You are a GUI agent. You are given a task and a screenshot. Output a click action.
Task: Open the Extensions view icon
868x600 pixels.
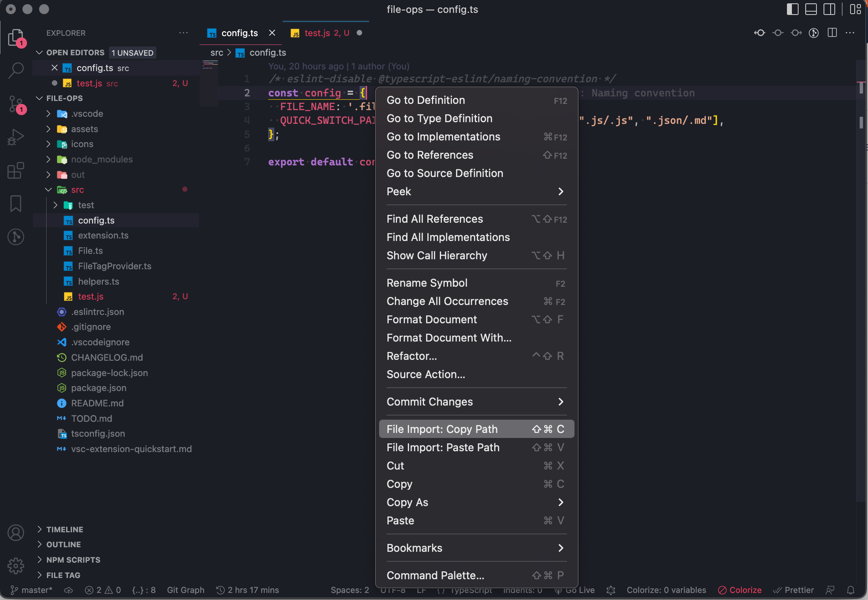pyautogui.click(x=16, y=170)
